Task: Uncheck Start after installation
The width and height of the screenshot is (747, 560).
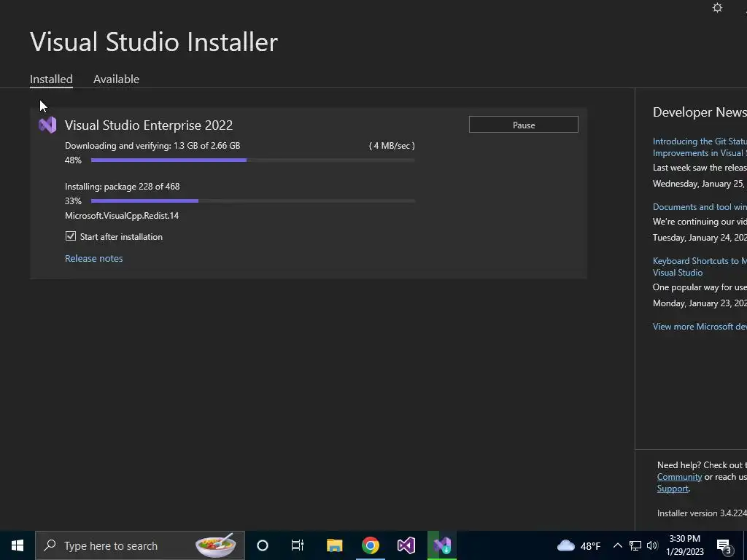Action: pos(71,236)
